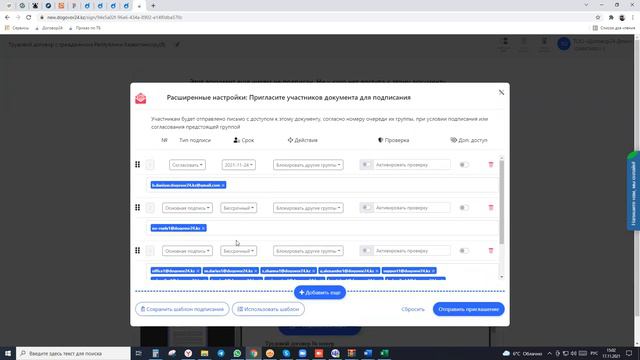Screen dimensions: 640x360
Task: Enable Доп. доступ switch for the second group
Action: tap(464, 207)
